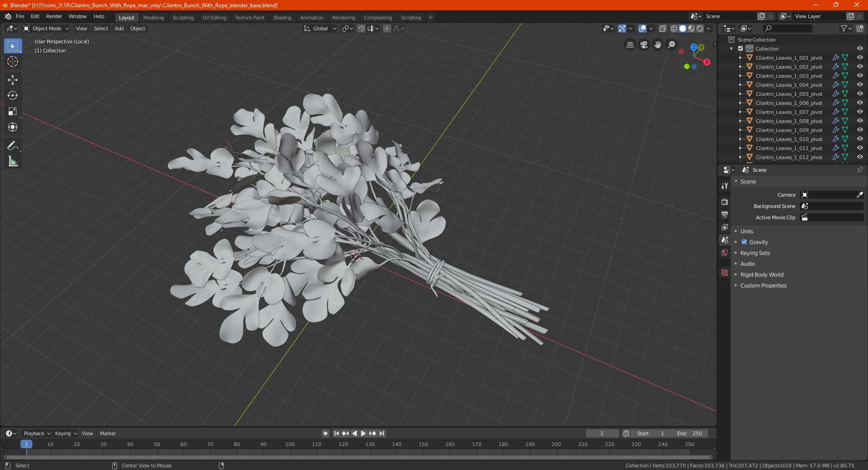Open the Texture properties tab
868x470 pixels.
point(725,273)
